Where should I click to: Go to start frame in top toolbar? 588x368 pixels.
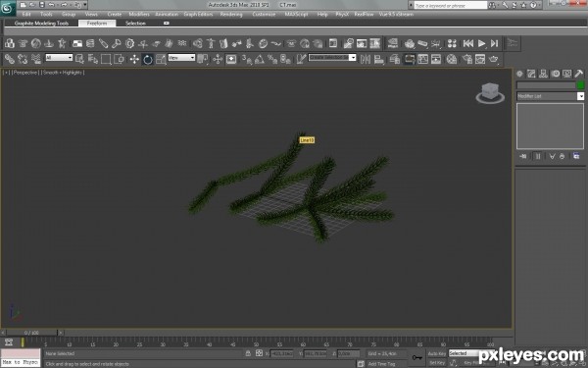coord(468,43)
